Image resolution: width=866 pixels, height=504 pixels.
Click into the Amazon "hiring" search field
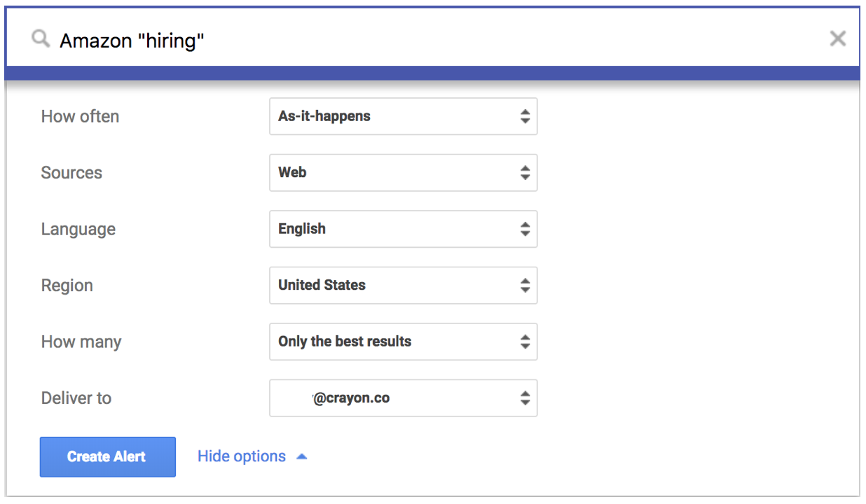[420, 40]
